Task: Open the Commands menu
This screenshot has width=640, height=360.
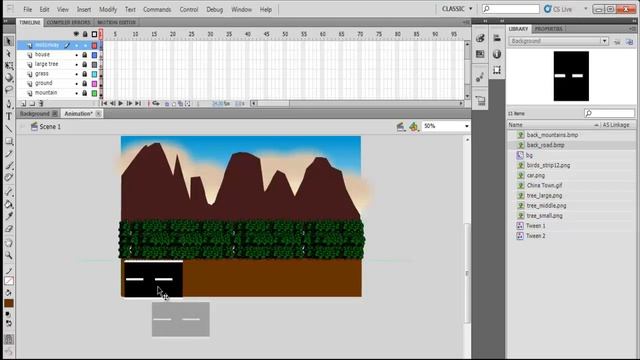Action: 157,9
